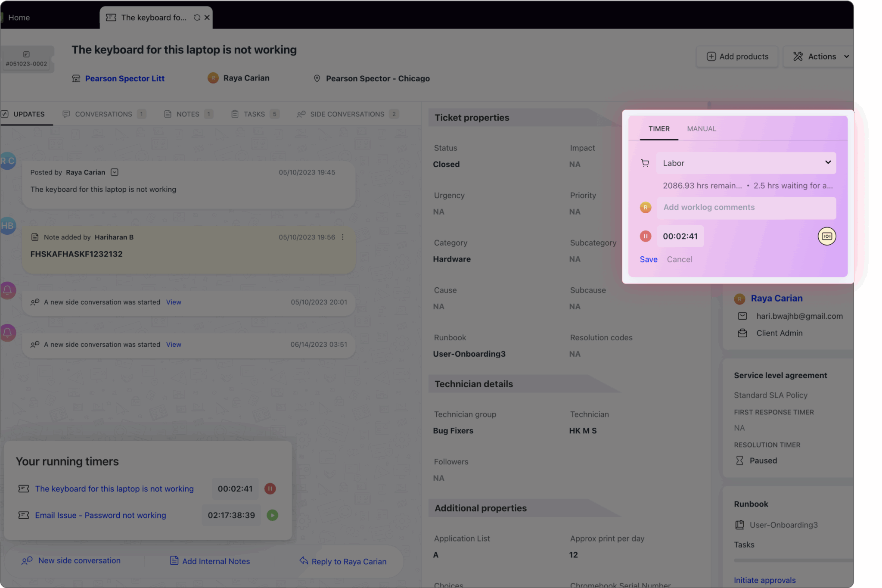Image resolution: width=882 pixels, height=588 pixels.
Task: Click the cart icon next to Labor
Action: [645, 163]
